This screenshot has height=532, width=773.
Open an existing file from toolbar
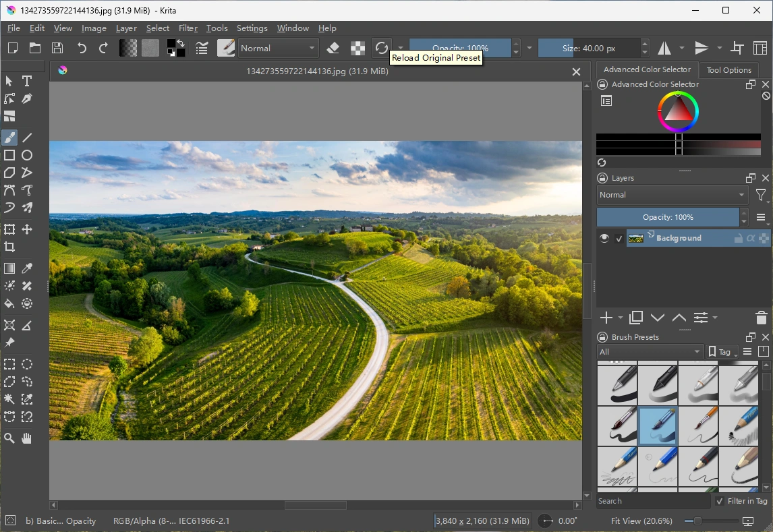point(35,48)
